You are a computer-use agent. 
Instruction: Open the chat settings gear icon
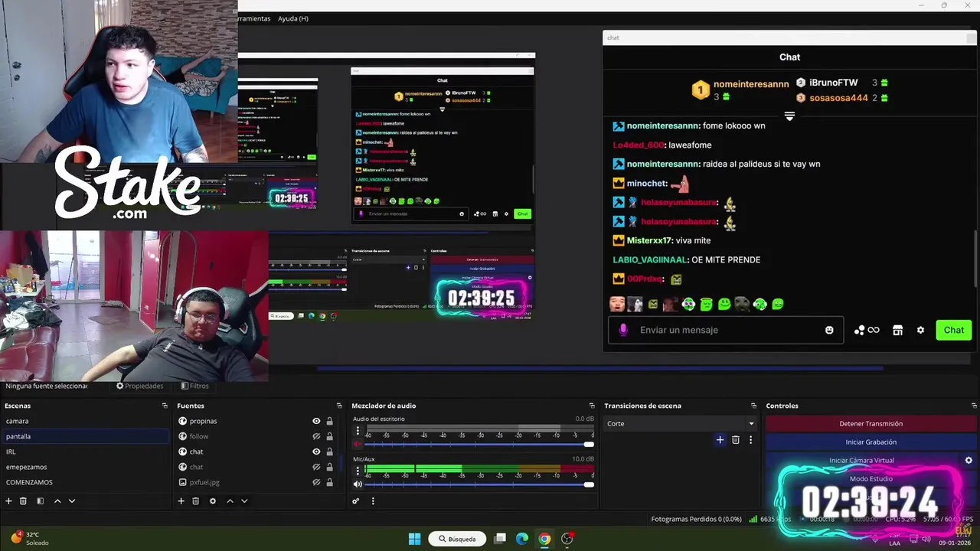click(920, 331)
